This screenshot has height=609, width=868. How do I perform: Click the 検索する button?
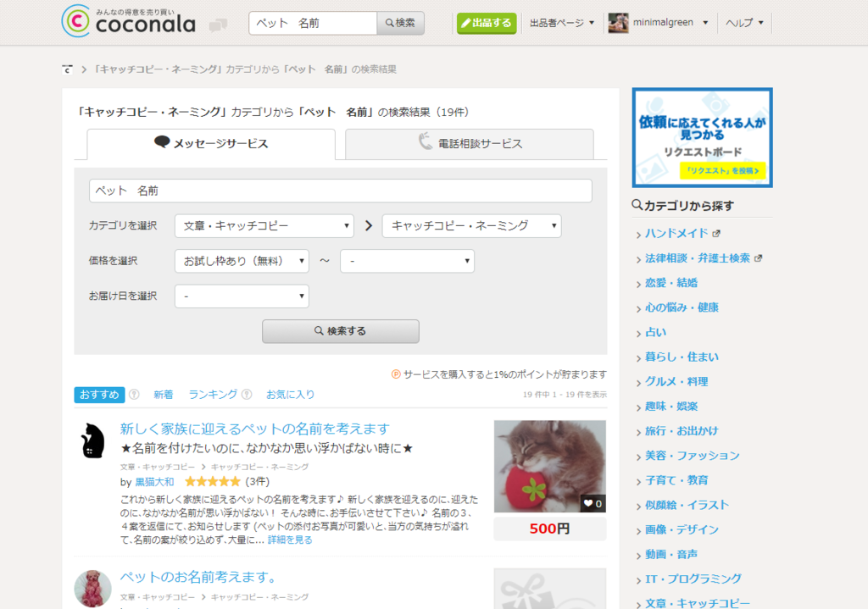point(341,331)
